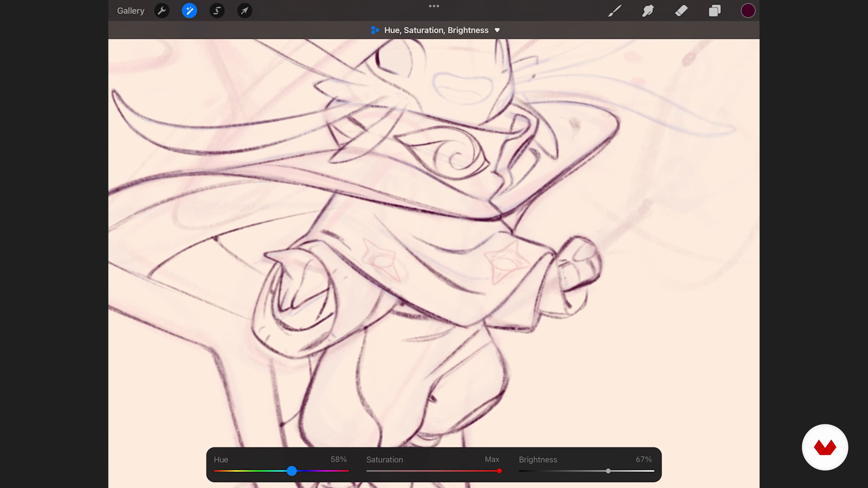Click the three-dots multitasking menu
This screenshot has height=488, width=868.
click(434, 6)
